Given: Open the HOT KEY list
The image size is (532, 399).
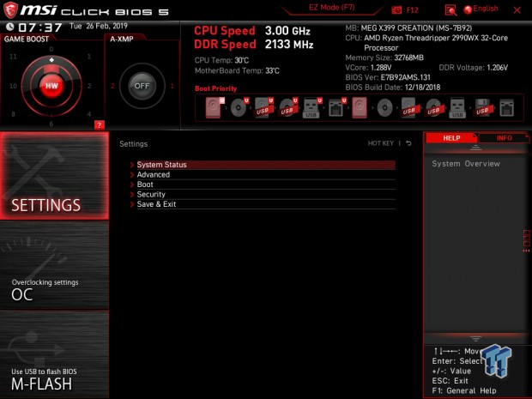Looking at the screenshot, I should [x=381, y=143].
